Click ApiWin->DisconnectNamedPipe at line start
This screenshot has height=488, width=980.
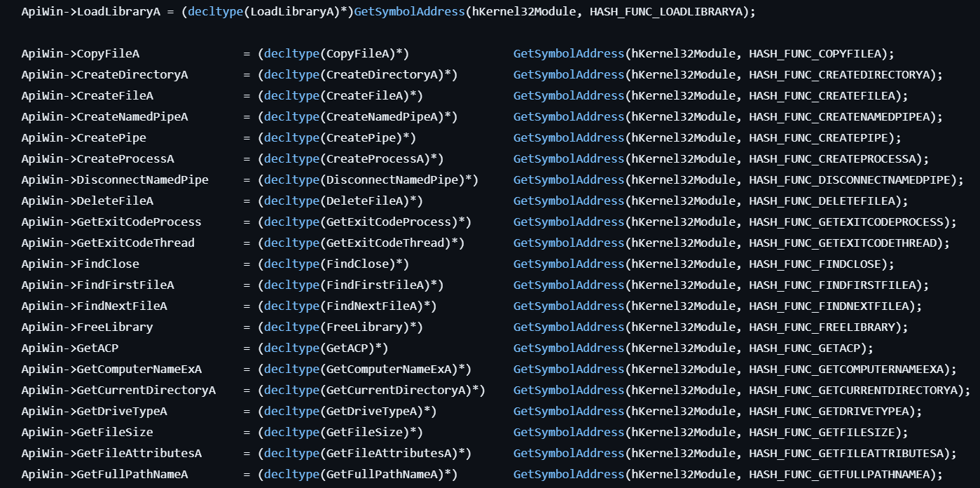point(114,180)
